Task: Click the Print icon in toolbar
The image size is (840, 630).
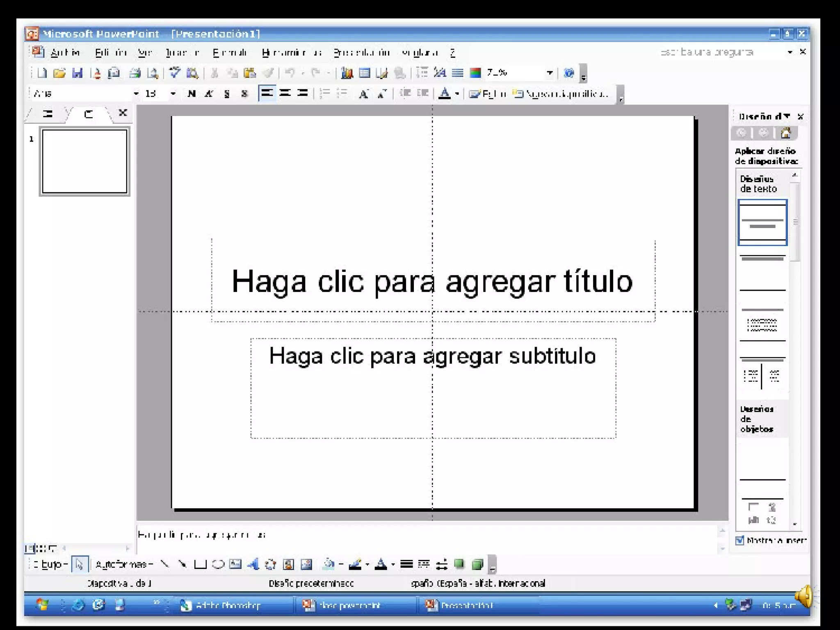Action: coord(135,73)
